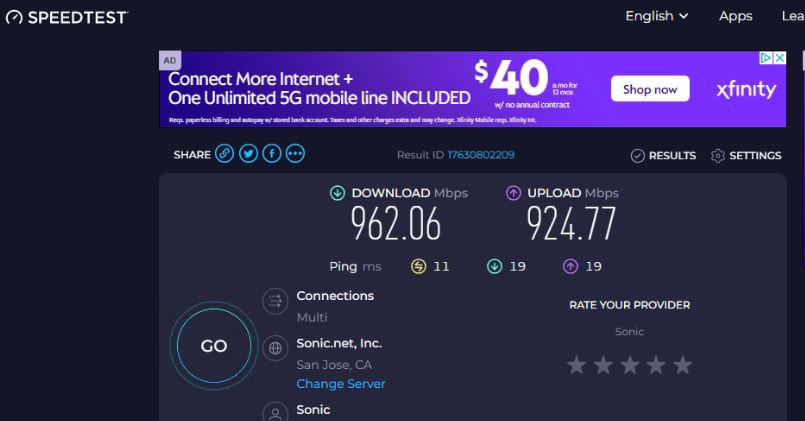Share result on Facebook
The height and width of the screenshot is (421, 805).
tap(271, 154)
